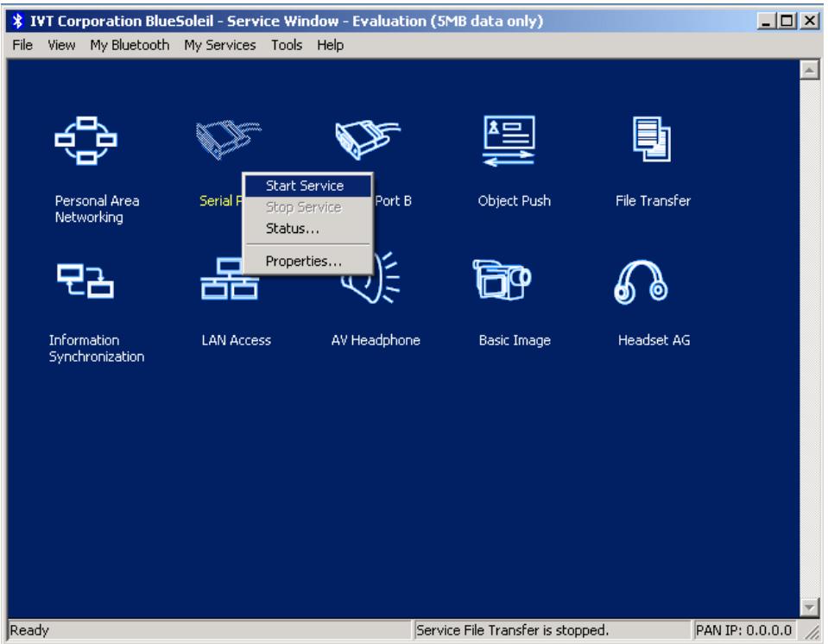
Task: Open Status... from the context menu
Action: pos(308,229)
